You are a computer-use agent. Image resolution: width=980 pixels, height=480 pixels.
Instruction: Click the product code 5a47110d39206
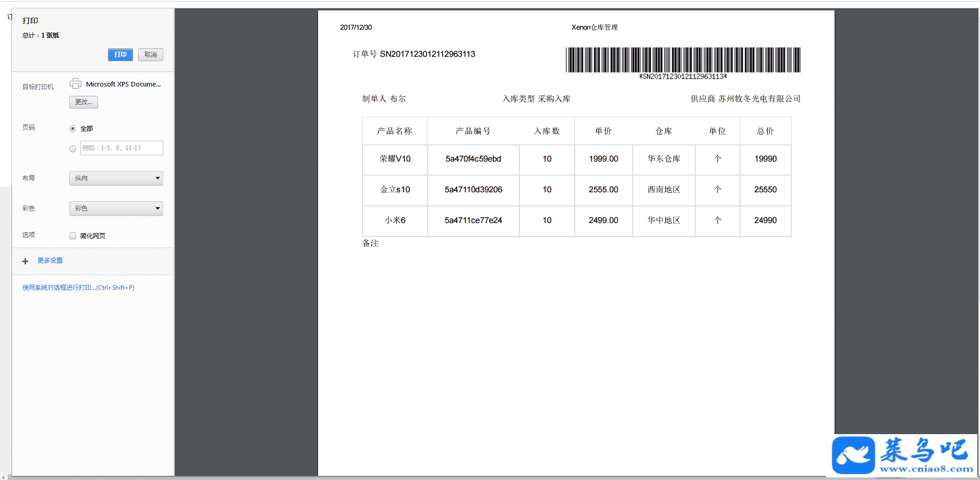[x=473, y=190]
